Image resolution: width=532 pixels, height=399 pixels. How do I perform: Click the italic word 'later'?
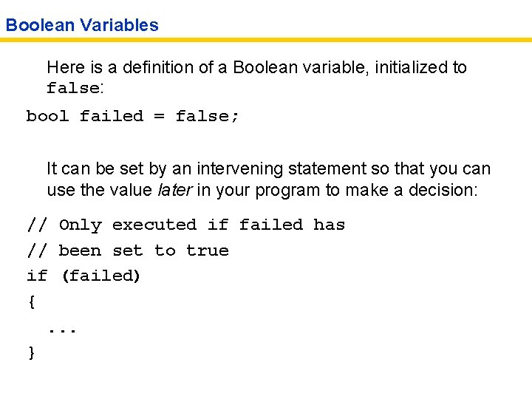(175, 190)
